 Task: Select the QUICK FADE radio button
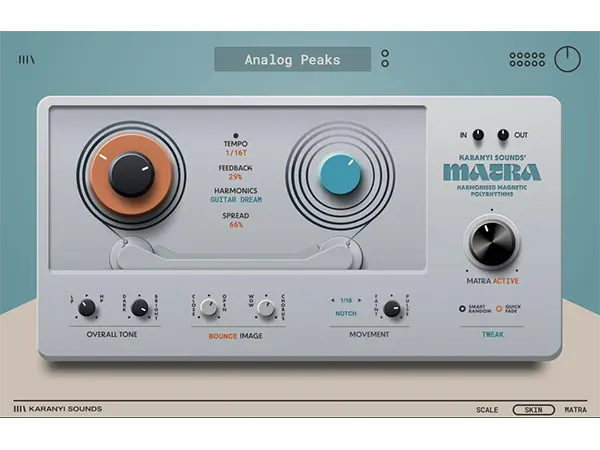click(x=499, y=308)
